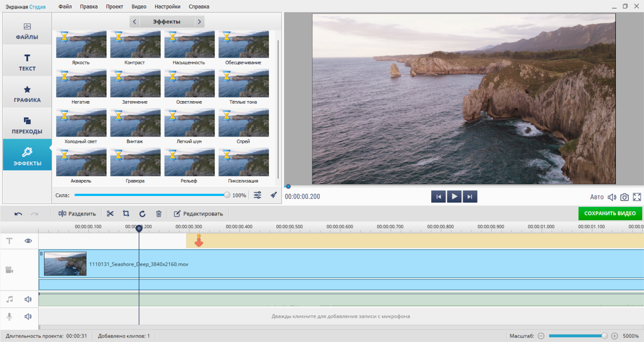Cut the clip with scissors icon
The height and width of the screenshot is (342, 644).
(x=110, y=214)
